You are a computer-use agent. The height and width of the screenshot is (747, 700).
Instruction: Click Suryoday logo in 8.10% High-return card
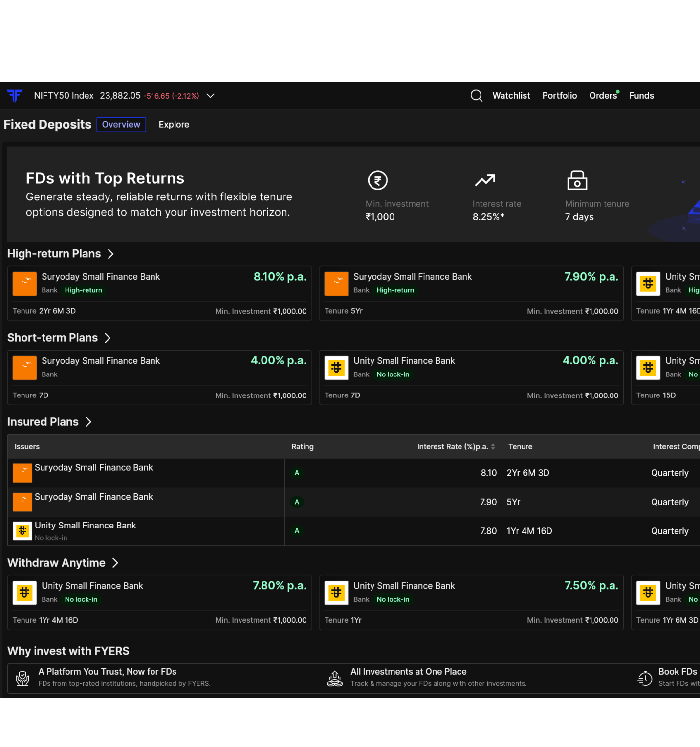coord(24,284)
